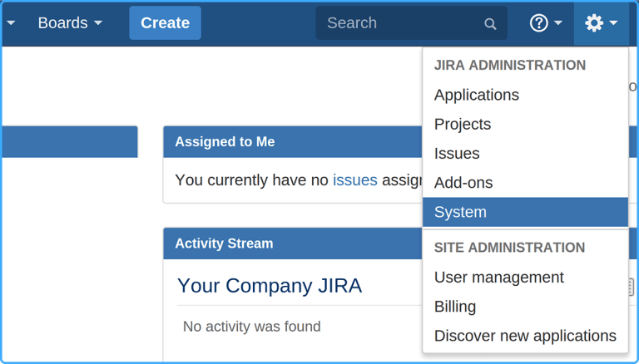639x364 pixels.
Task: Click the magnifier search icon
Action: 490,24
